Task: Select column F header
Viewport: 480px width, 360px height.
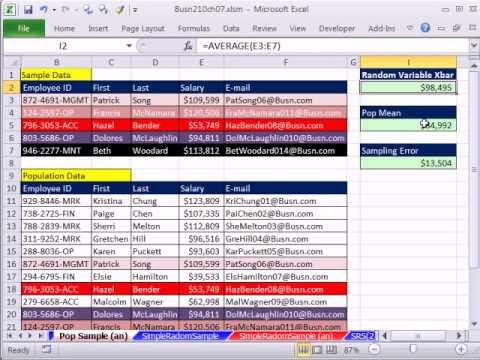Action: (x=286, y=62)
